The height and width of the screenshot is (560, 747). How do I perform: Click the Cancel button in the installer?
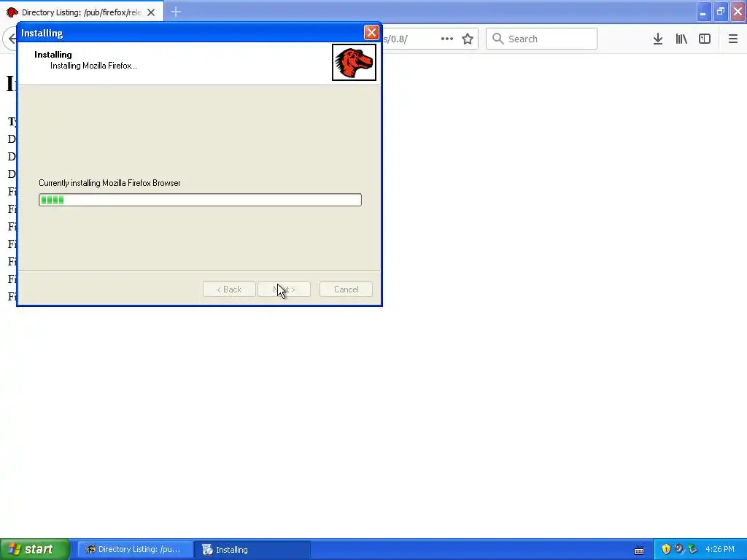pyautogui.click(x=346, y=289)
